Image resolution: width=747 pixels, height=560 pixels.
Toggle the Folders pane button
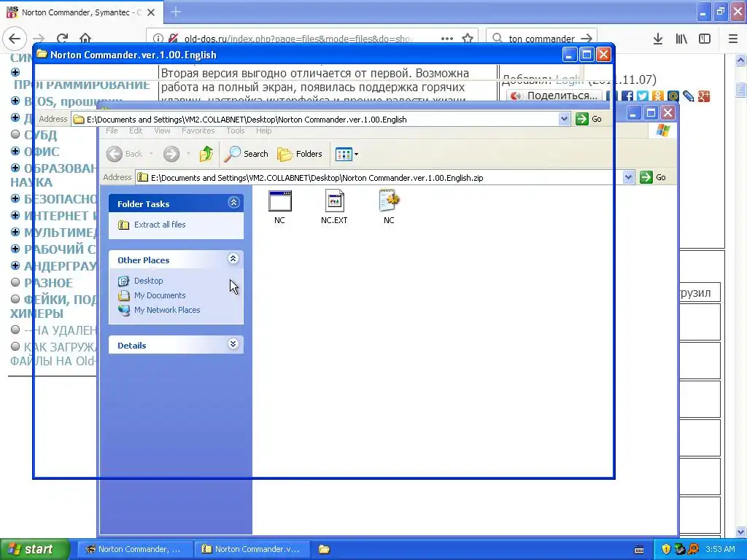coord(300,154)
